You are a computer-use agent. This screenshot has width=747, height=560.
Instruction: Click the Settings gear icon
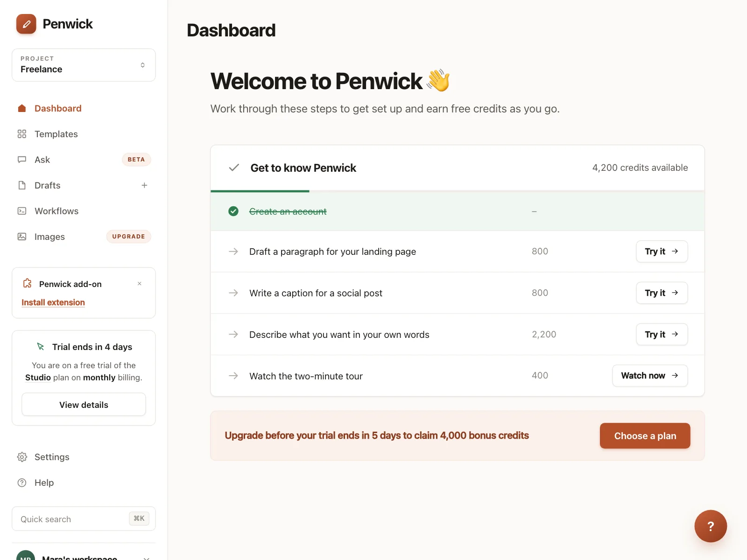point(22,457)
